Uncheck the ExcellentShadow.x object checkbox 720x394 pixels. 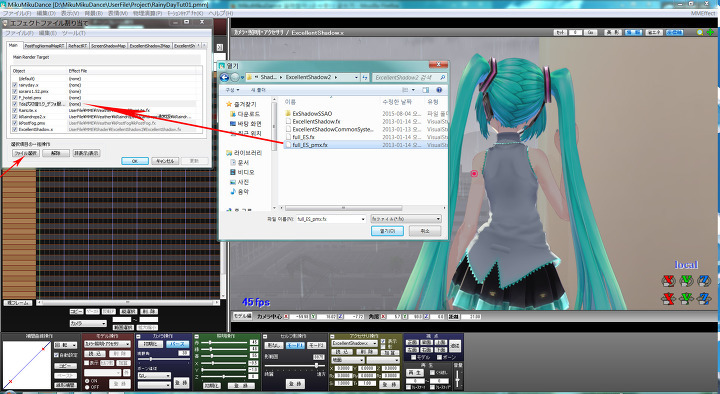15,129
